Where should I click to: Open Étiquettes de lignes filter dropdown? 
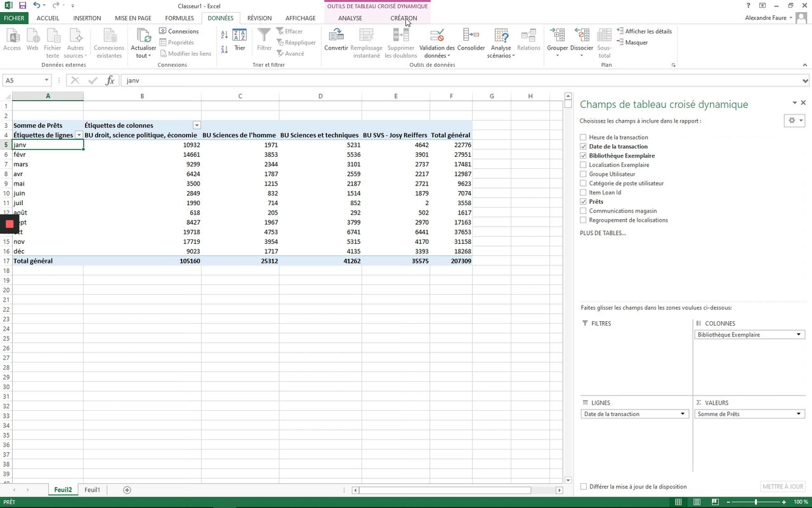coord(79,135)
